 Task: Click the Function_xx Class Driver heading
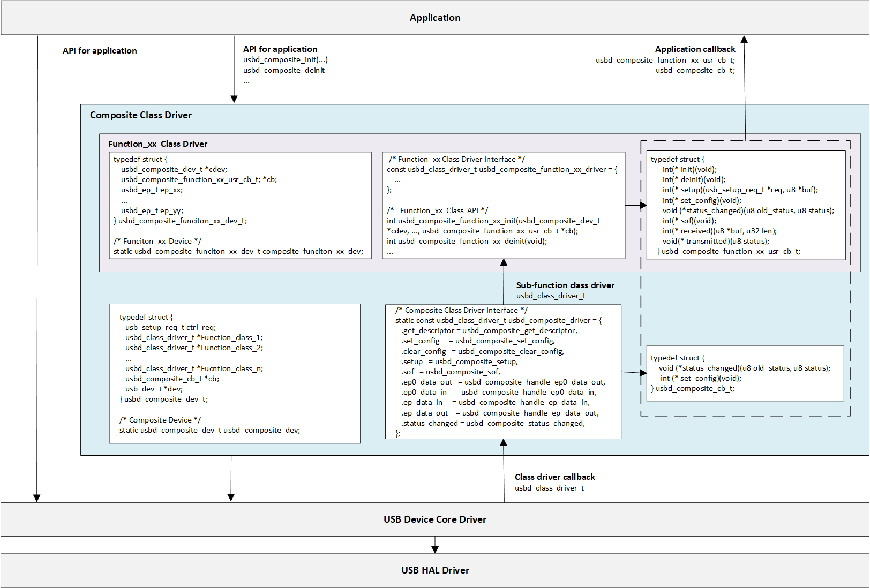157,144
